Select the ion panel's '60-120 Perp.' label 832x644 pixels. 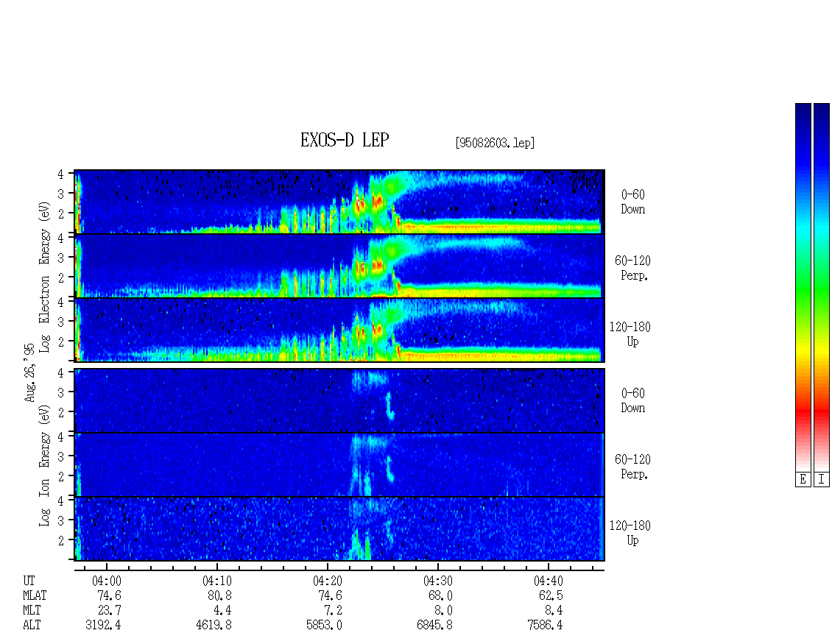632,467
